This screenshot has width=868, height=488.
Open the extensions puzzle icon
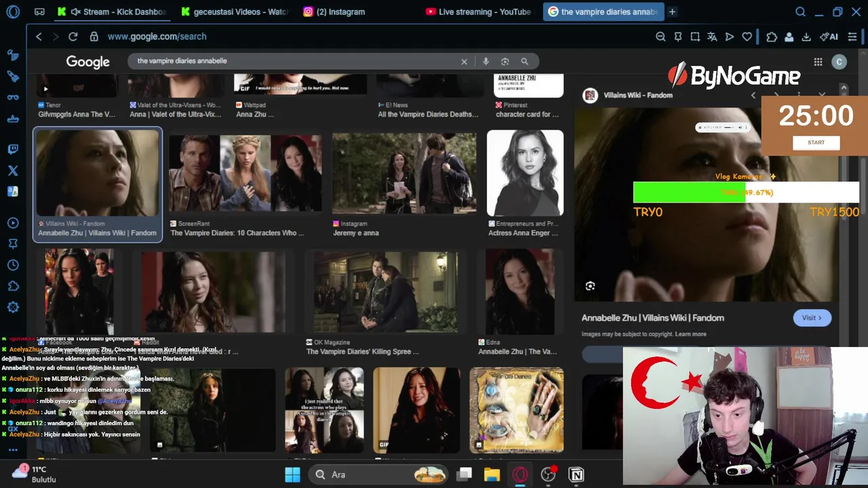772,37
